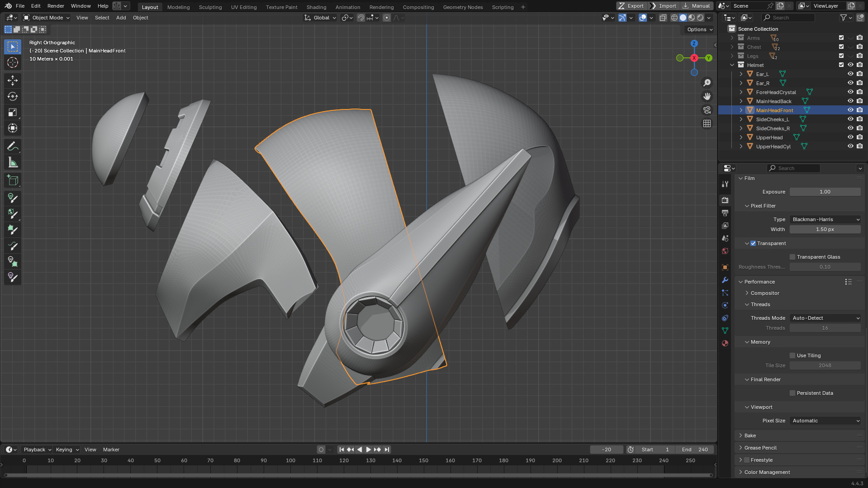Disable UpperHead render camera icon
Viewport: 868px width, 488px height.
tap(859, 137)
